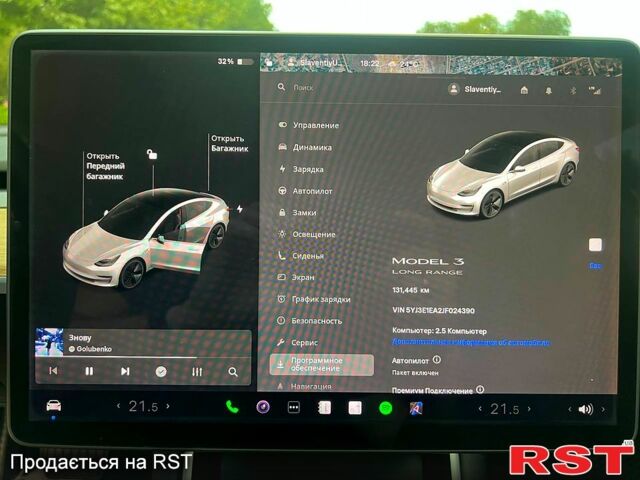Screen dimensions: 640x480
Task: Skip to the next track
Action: (125, 371)
